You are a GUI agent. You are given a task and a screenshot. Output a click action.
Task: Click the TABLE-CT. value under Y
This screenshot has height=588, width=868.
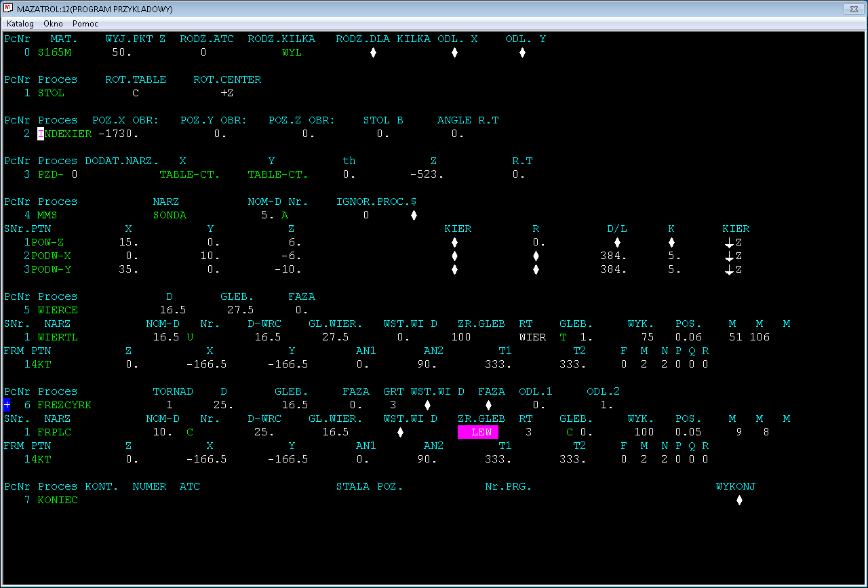278,174
